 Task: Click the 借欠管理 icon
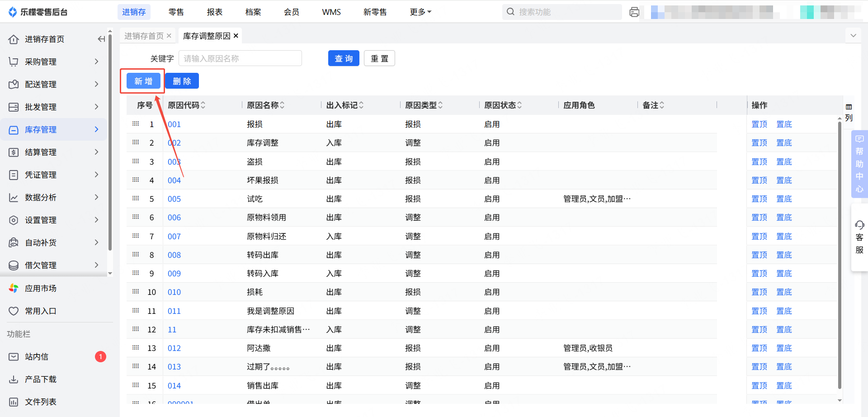pos(14,265)
